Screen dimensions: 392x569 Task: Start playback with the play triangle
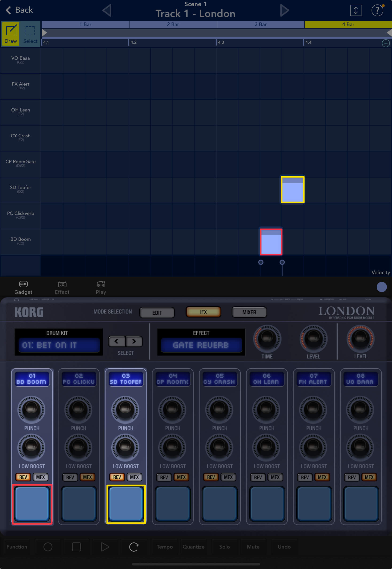[x=105, y=547]
